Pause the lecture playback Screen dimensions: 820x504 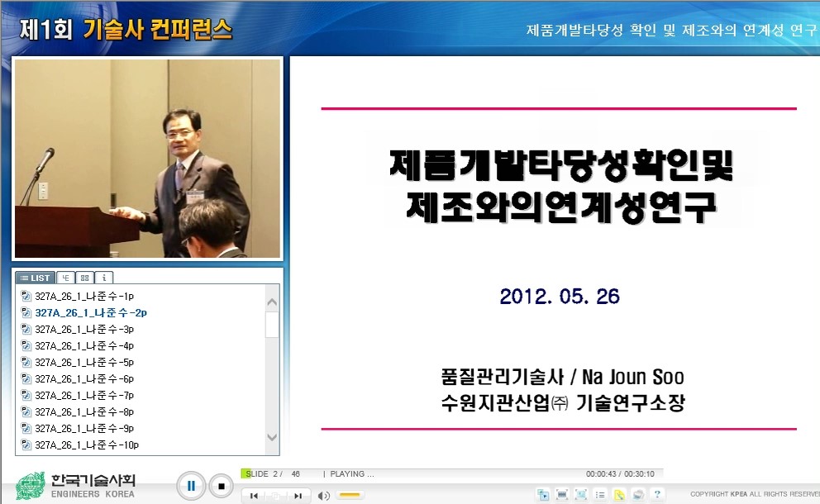[x=191, y=486]
